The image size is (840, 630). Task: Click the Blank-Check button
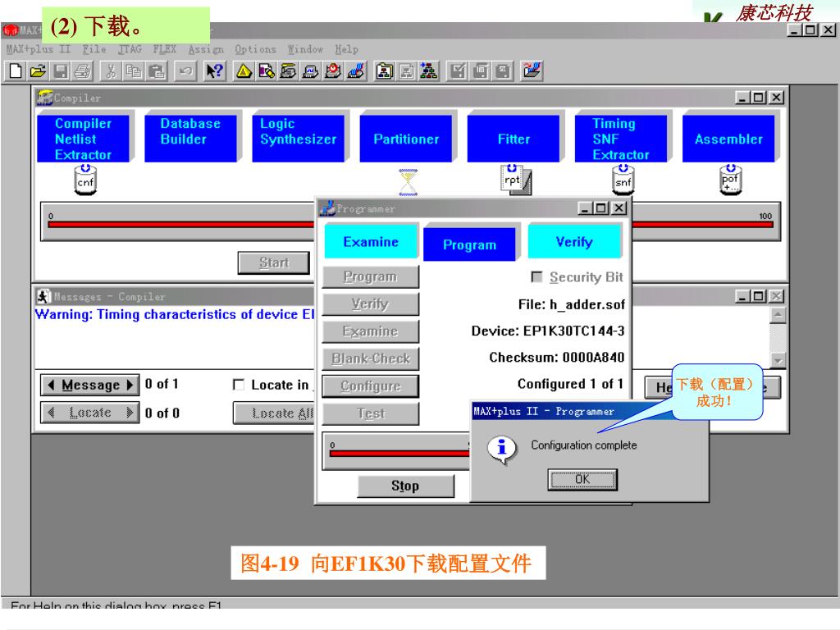pos(371,358)
